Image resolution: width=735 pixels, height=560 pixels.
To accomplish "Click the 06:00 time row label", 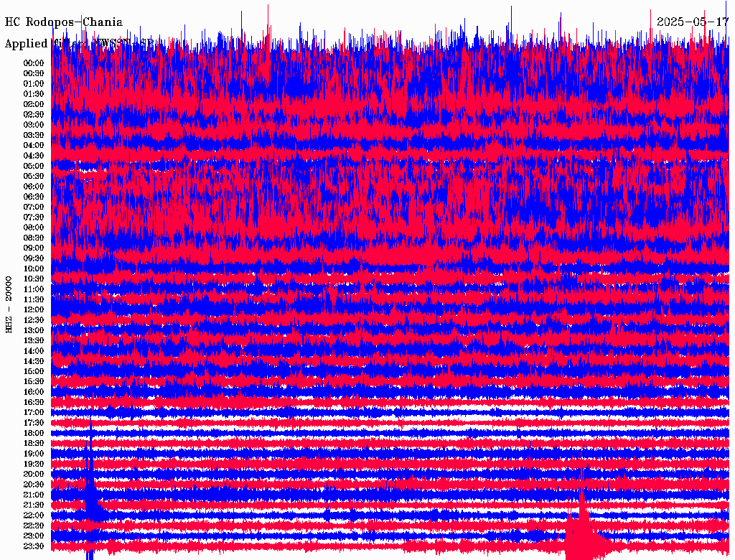I will point(34,187).
